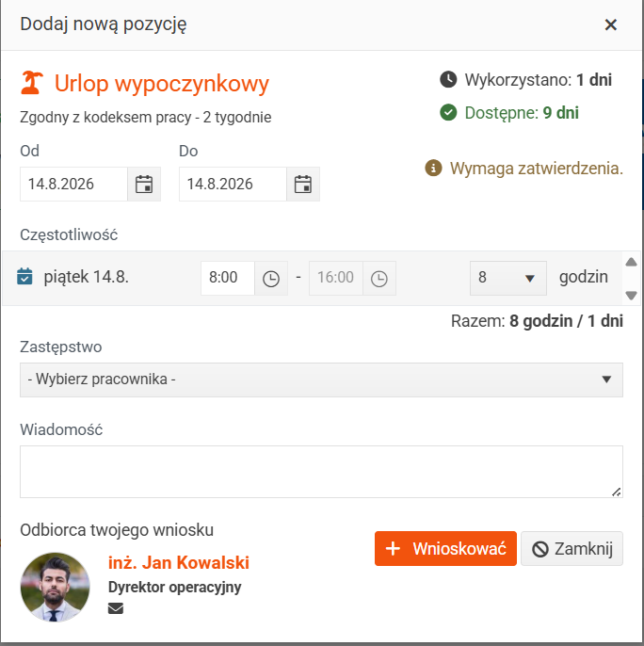Click the email envelope icon under Jan Kowalski
The height and width of the screenshot is (646, 644).
116,608
